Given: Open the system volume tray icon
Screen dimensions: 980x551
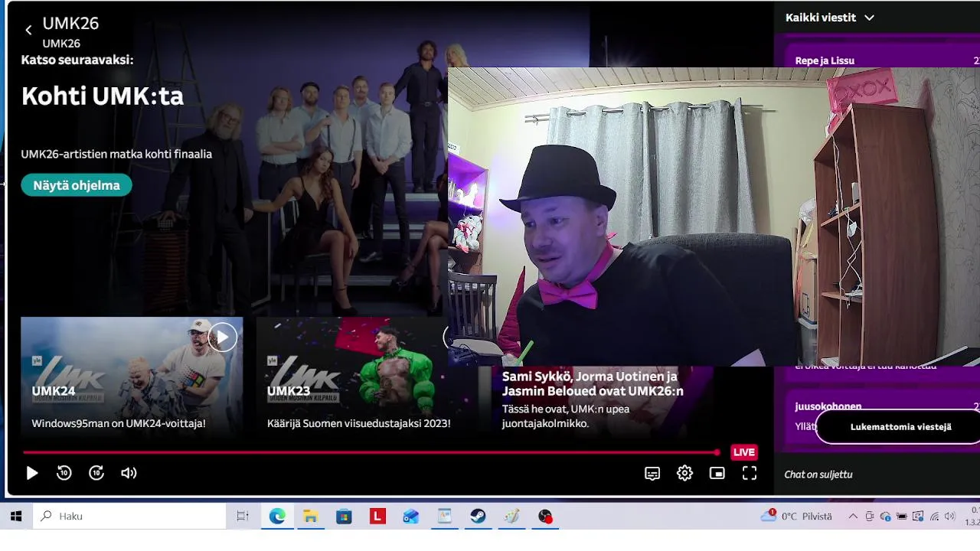Looking at the screenshot, I should 950,517.
